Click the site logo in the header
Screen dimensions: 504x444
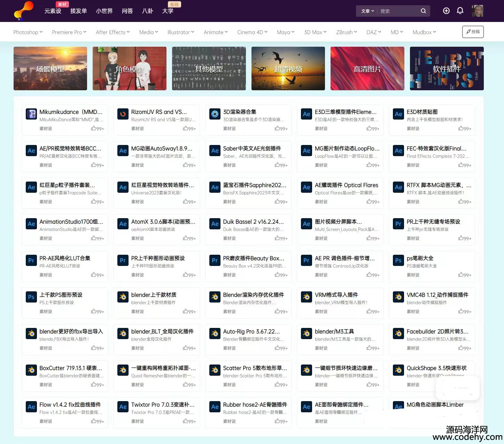click(24, 11)
